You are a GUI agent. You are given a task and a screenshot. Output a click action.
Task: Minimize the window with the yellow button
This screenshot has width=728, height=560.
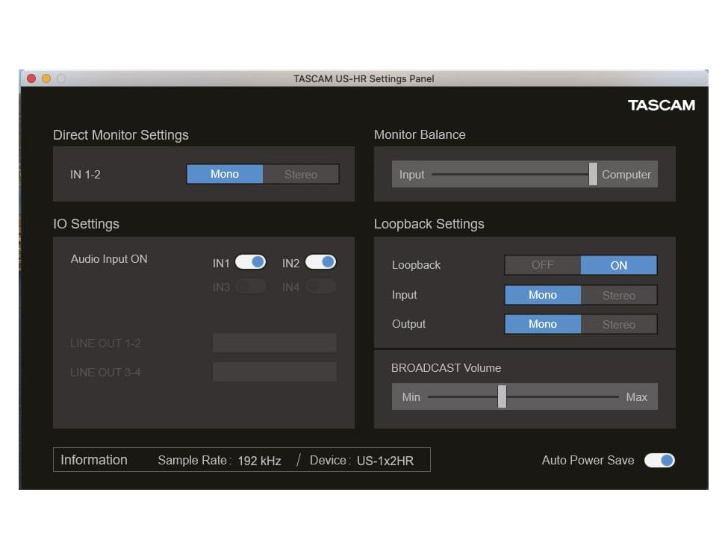coord(46,78)
